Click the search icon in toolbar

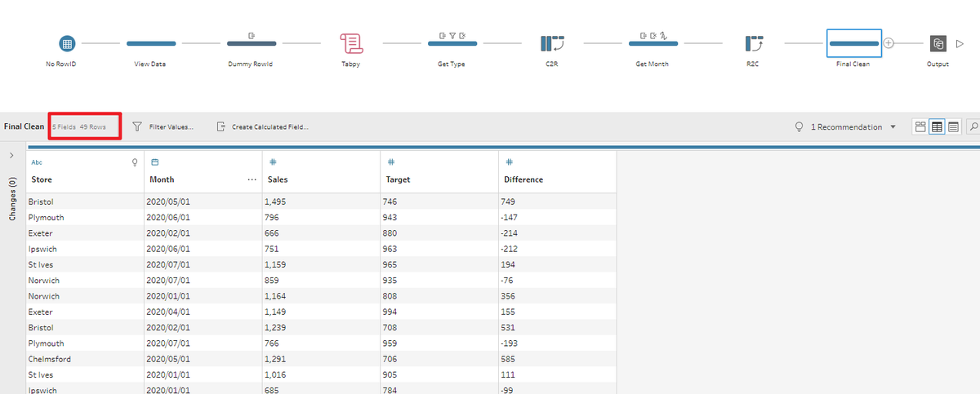(973, 126)
